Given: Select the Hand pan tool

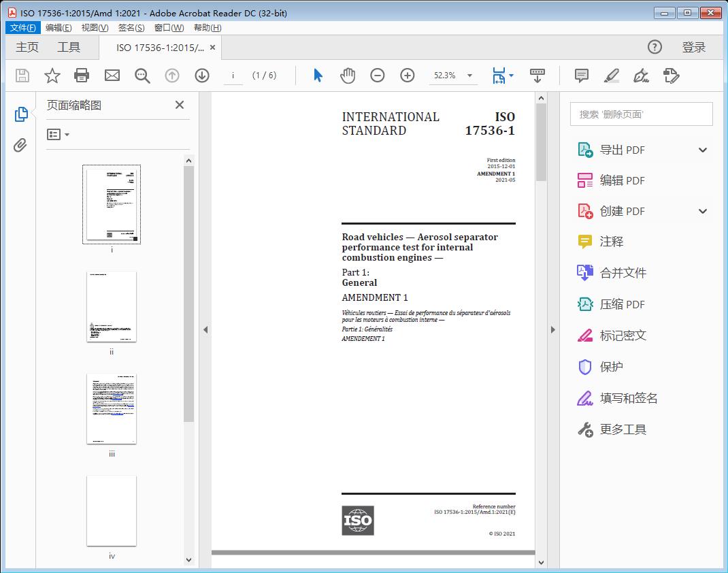Looking at the screenshot, I should pyautogui.click(x=348, y=76).
